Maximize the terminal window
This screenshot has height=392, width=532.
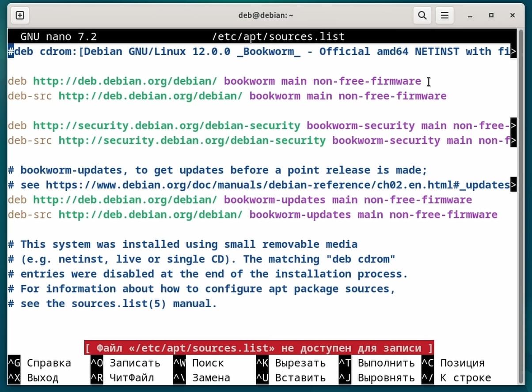[x=491, y=15]
